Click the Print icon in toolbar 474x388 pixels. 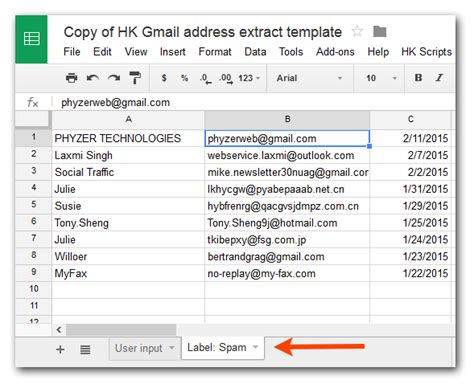[72, 78]
